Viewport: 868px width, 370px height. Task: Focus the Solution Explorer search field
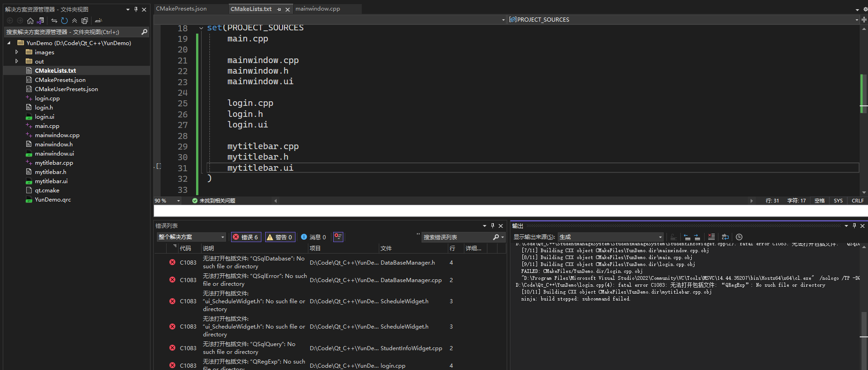(71, 32)
